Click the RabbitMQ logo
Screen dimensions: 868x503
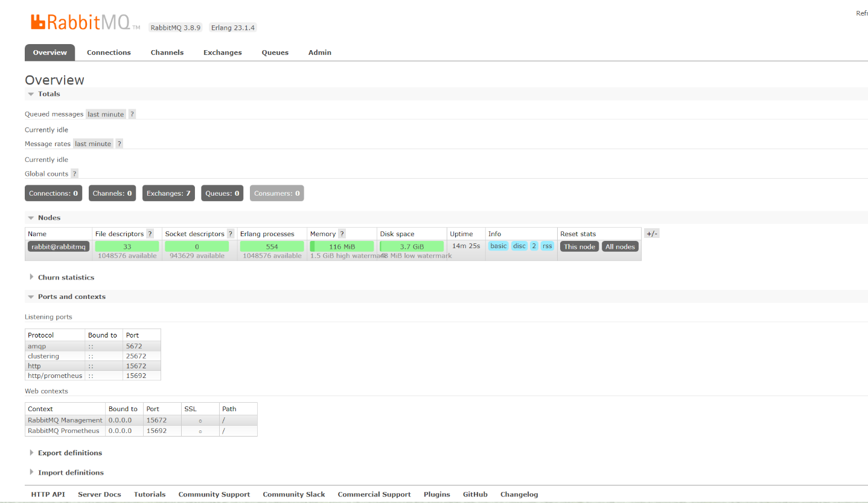tap(85, 22)
